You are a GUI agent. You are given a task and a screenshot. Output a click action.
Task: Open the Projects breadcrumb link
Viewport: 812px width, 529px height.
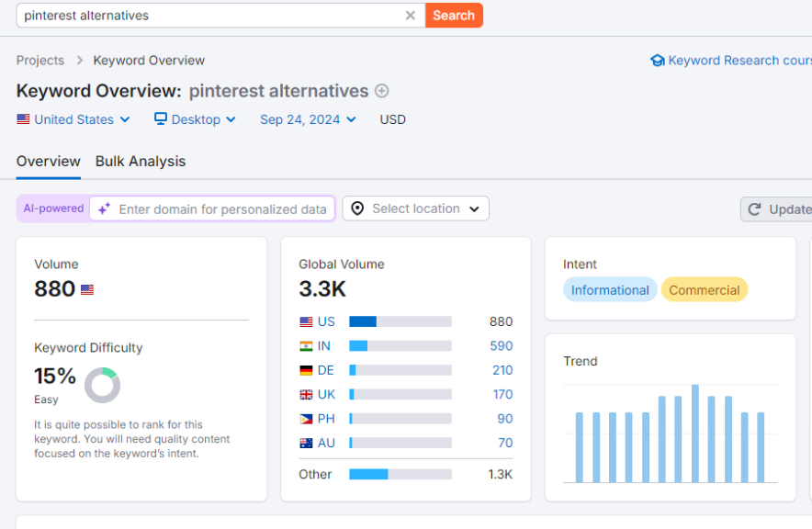click(40, 61)
